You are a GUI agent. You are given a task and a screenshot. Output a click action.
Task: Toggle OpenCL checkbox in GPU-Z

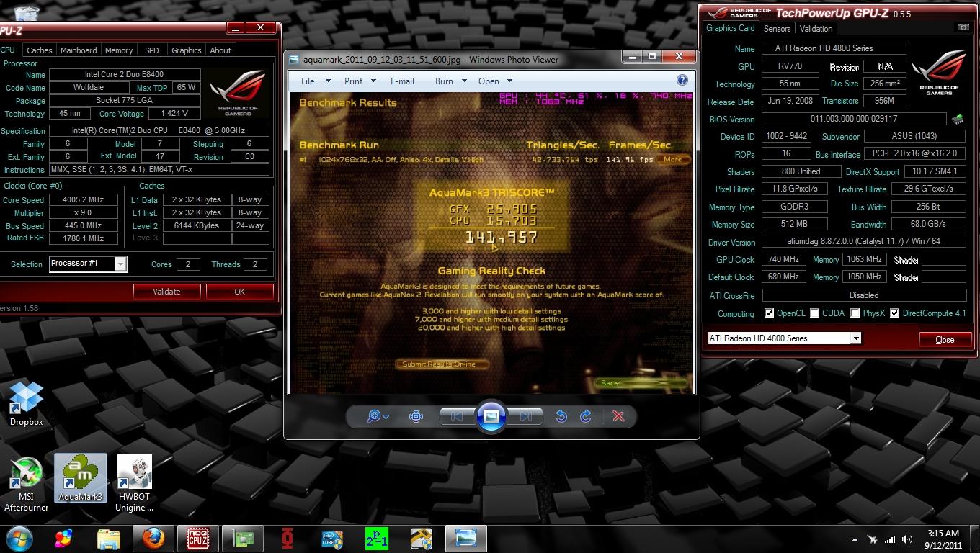click(x=769, y=313)
